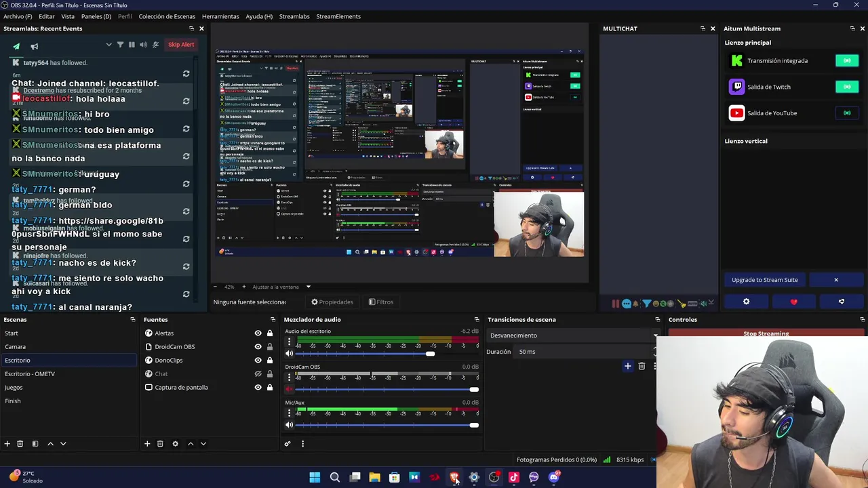Undock the Escenas panel
The height and width of the screenshot is (488, 868).
click(x=133, y=319)
